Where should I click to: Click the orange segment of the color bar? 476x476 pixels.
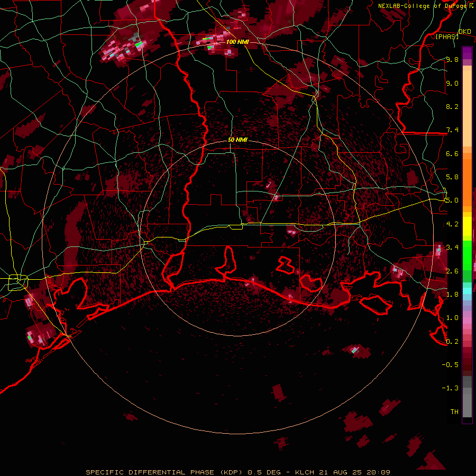467,180
